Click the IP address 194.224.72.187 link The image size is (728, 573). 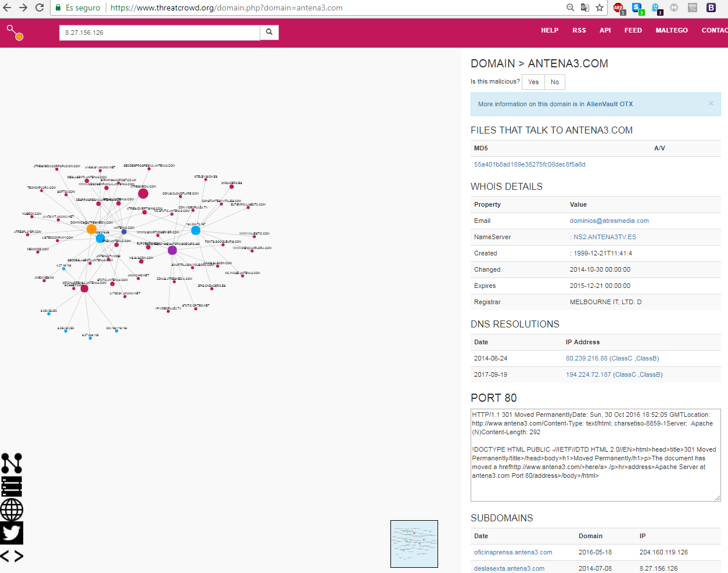[588, 374]
